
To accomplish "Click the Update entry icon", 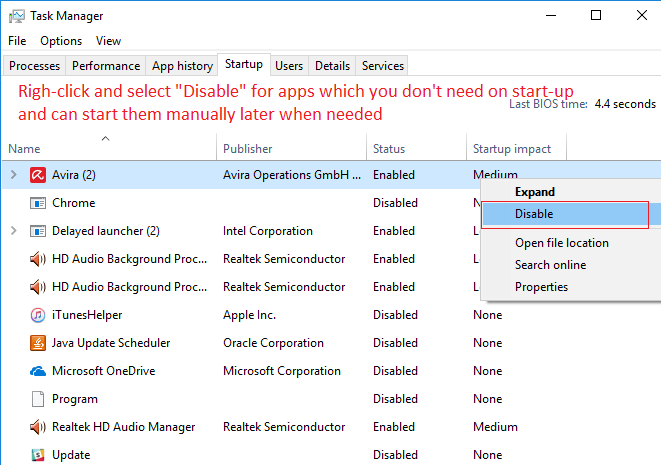I will [38, 455].
